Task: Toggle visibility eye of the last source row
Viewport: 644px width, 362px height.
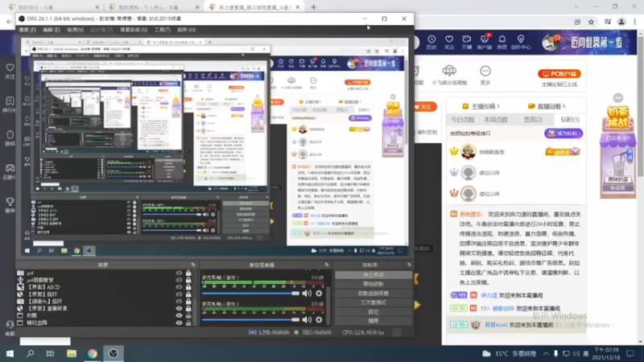Action: click(179, 323)
